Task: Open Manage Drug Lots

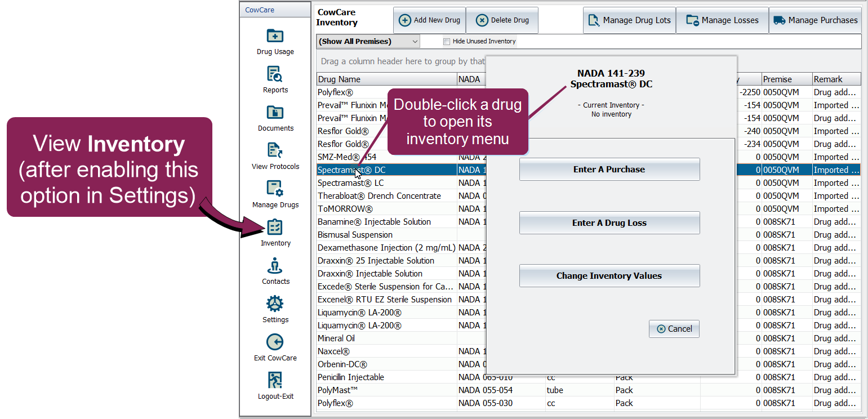Action: click(629, 20)
